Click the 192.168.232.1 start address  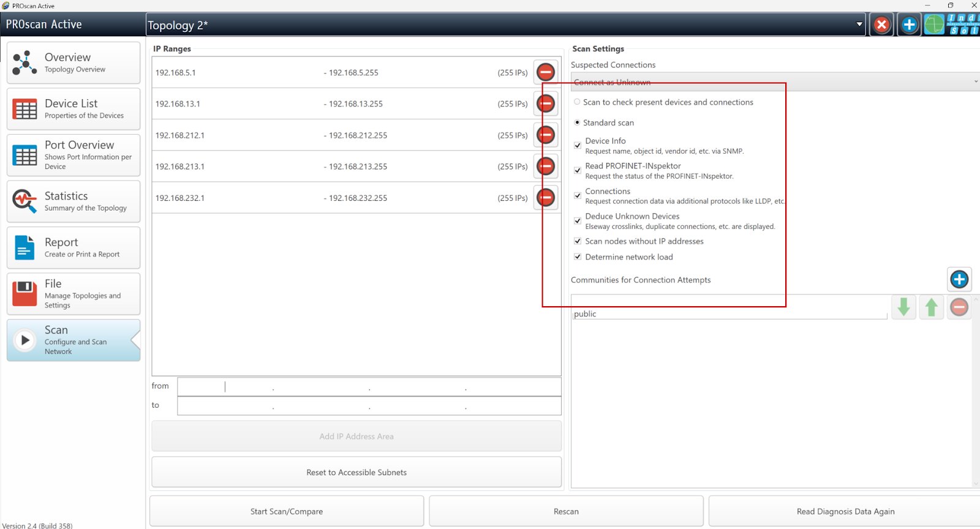point(180,198)
